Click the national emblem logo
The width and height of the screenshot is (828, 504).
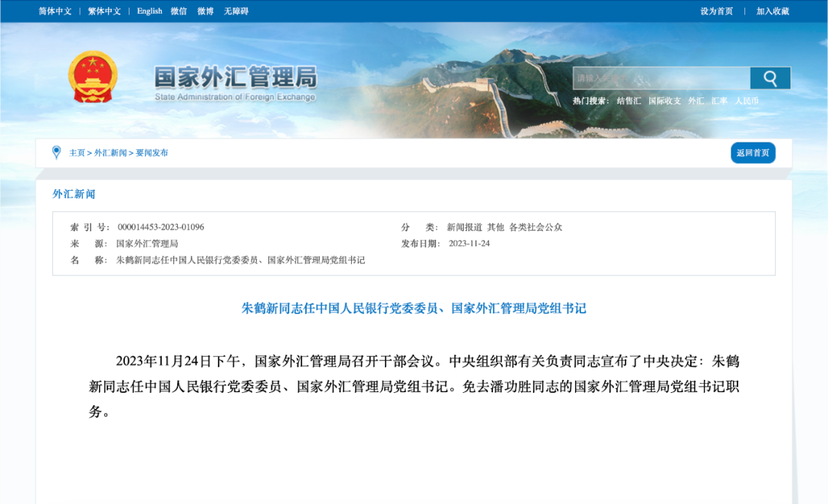point(92,77)
